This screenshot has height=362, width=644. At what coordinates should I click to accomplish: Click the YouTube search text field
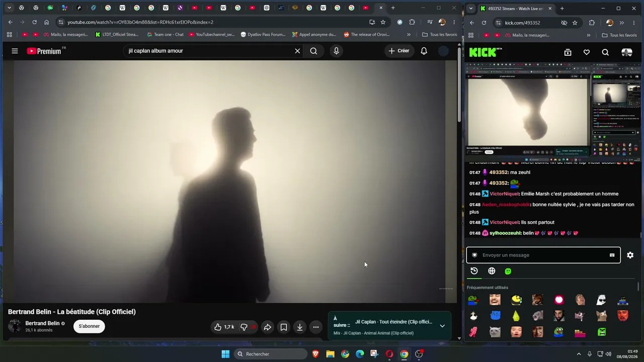click(x=209, y=51)
